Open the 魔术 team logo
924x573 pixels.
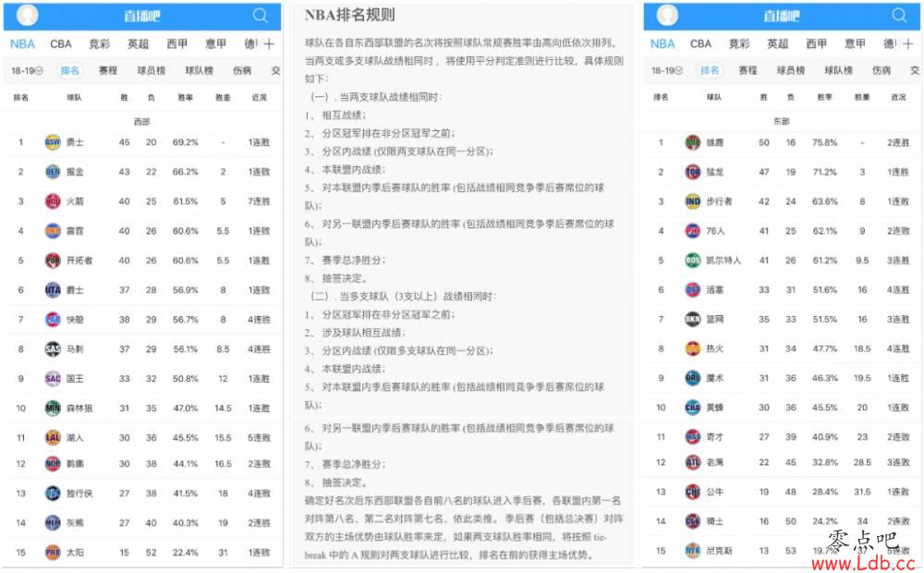pyautogui.click(x=692, y=378)
